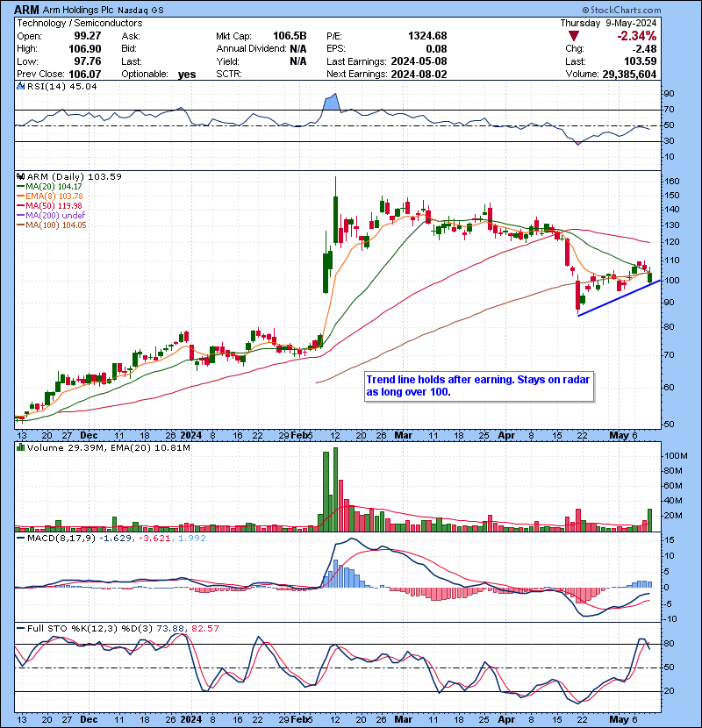Click the ARM (Daily) candlestick legend icon
The height and width of the screenshot is (728, 702).
(x=20, y=177)
